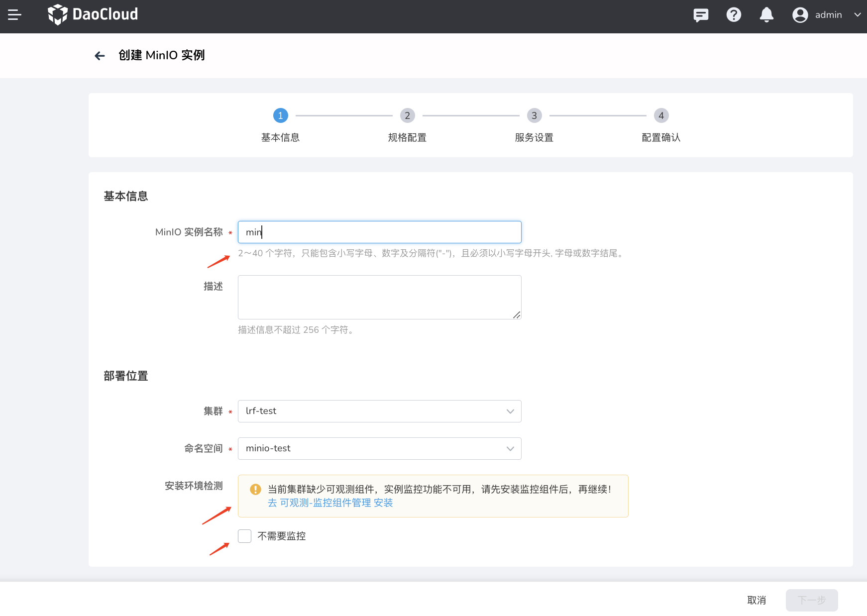This screenshot has width=867, height=616.
Task: Click the admin user avatar icon
Action: [x=800, y=15]
